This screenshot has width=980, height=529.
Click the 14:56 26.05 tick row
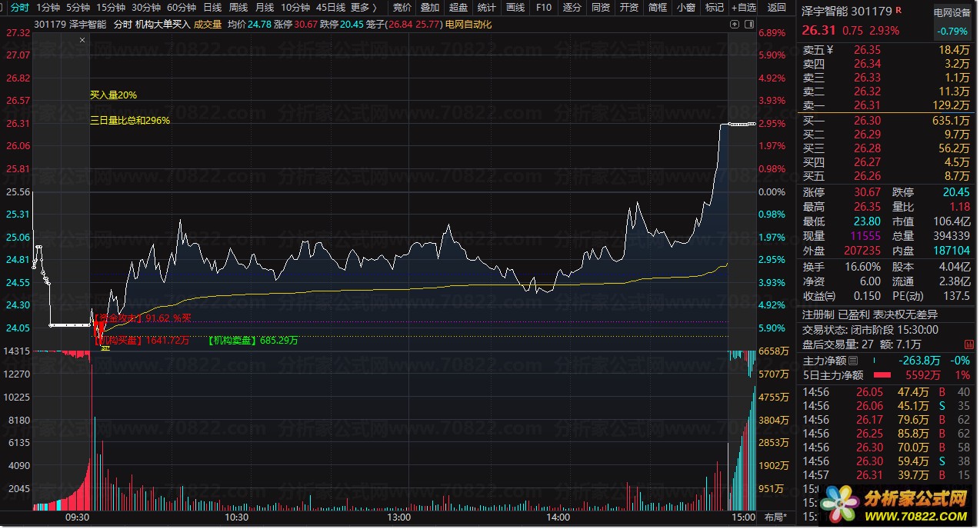click(x=886, y=392)
